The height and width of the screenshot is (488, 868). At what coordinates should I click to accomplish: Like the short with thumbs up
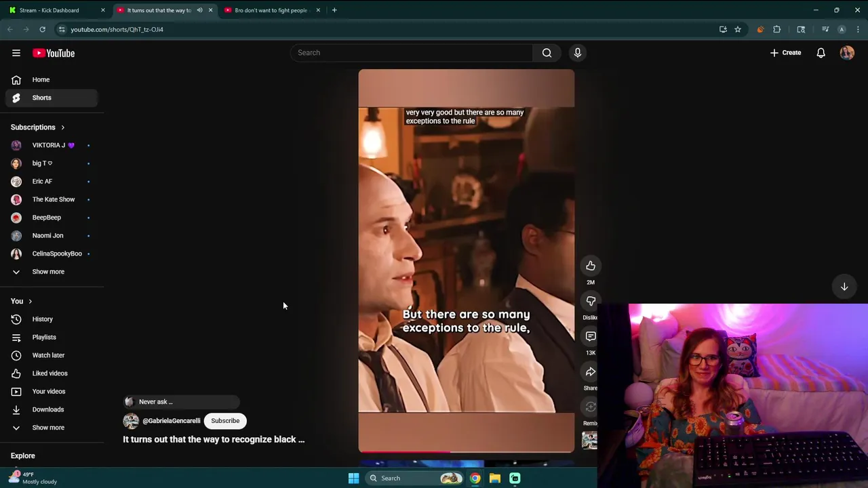tap(591, 266)
